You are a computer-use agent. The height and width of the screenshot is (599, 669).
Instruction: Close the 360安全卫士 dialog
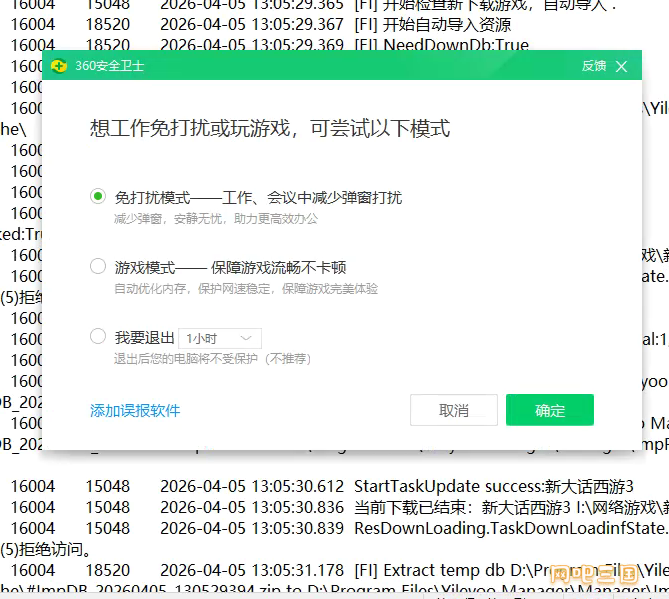(621, 66)
